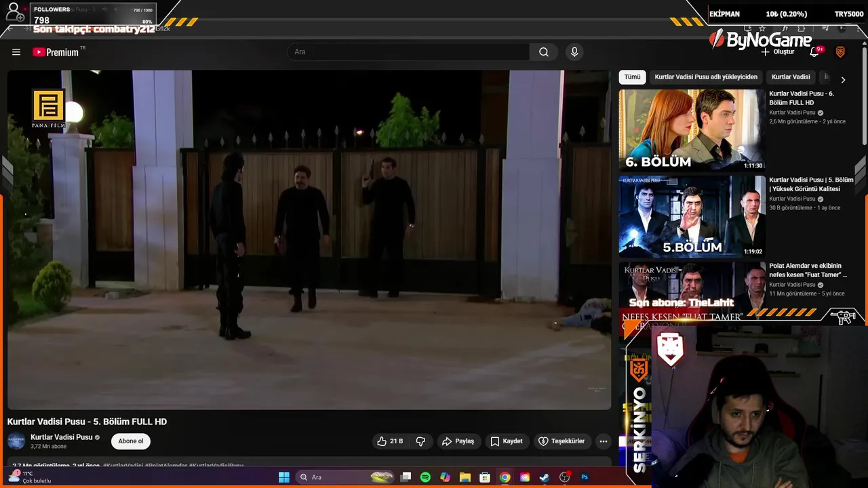Open the browser media control icon
This screenshot has width=868, height=488.
tap(825, 28)
